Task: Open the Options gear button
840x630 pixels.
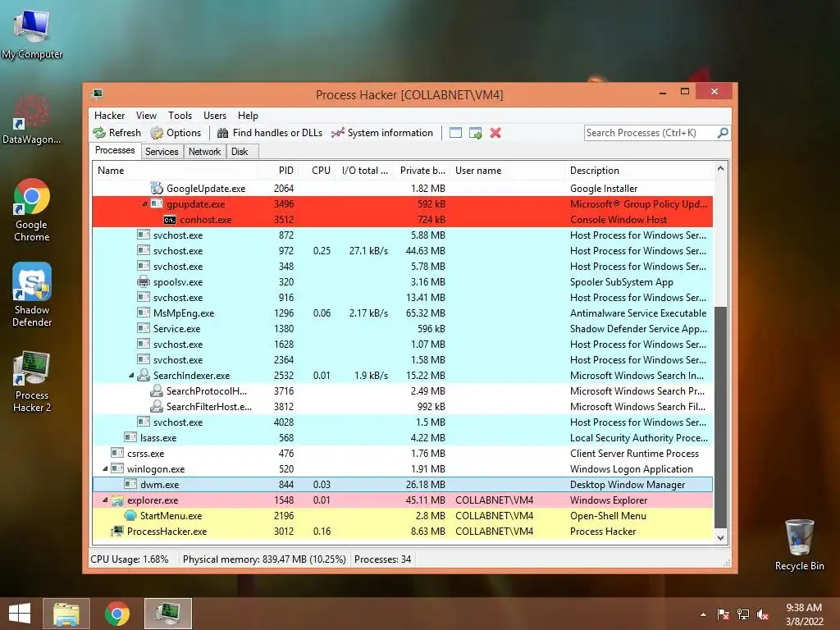Action: pyautogui.click(x=176, y=133)
